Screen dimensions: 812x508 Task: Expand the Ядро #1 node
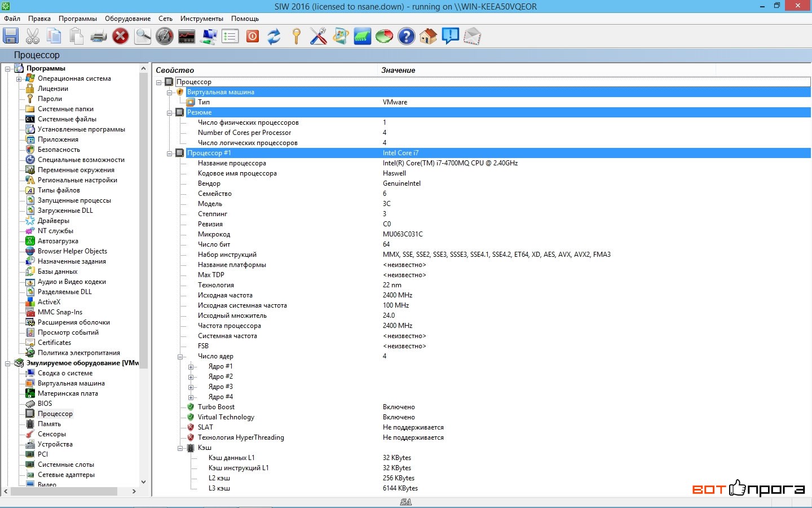click(191, 367)
